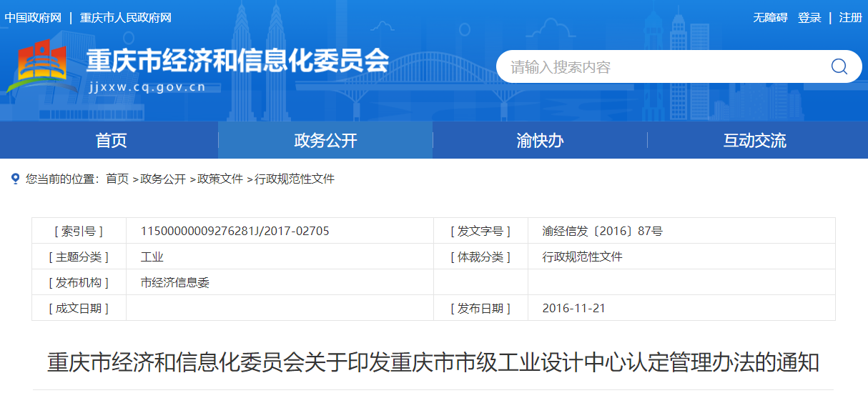Go to the 首页 navigation tab
Image resolution: width=868 pixels, height=393 pixels.
click(x=111, y=140)
